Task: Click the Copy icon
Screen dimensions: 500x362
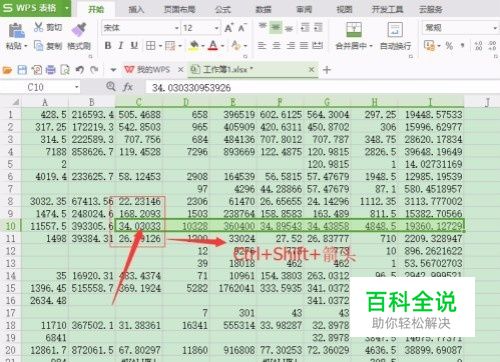Action: [x=39, y=46]
